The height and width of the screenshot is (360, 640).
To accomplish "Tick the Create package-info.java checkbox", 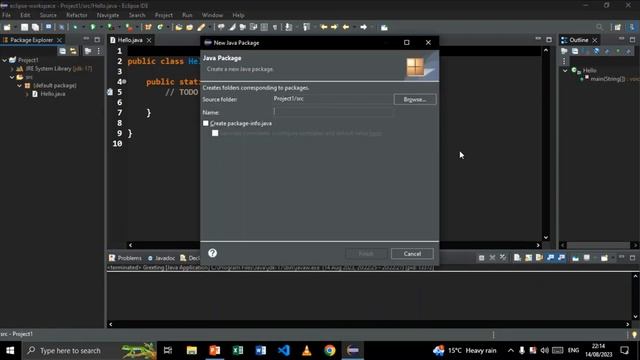I will click(x=206, y=123).
